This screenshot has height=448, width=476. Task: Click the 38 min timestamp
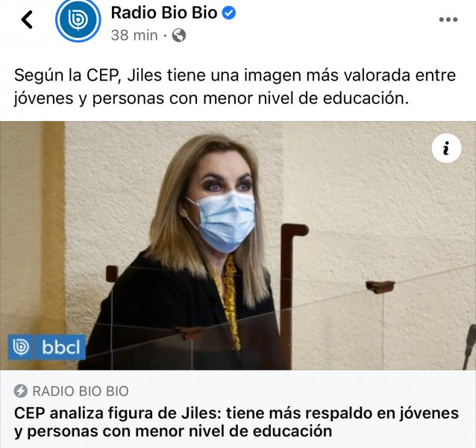coord(134,35)
